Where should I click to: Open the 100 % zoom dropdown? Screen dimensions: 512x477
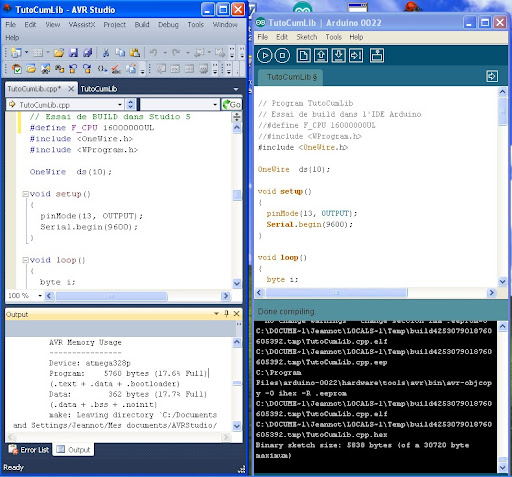point(40,296)
